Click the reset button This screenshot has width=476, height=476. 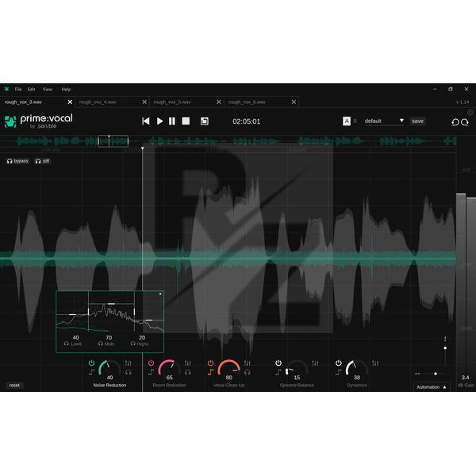point(14,386)
